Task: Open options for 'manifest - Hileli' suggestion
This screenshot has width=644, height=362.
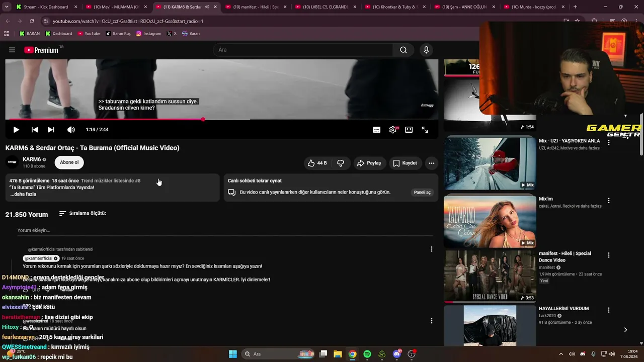Action: pyautogui.click(x=608, y=255)
